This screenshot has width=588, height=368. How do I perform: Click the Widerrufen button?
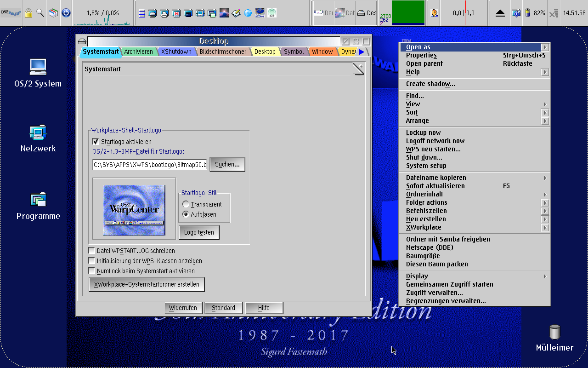(183, 308)
